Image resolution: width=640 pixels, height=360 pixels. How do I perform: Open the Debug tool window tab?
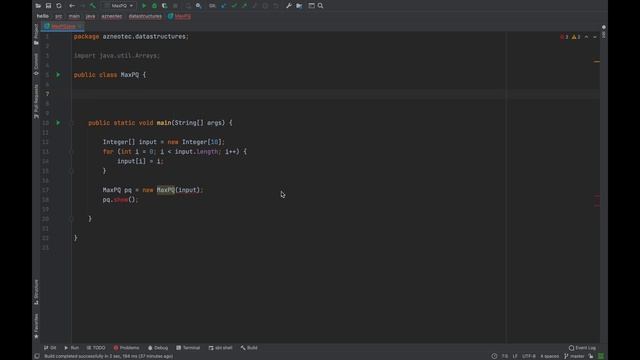[x=158, y=348]
